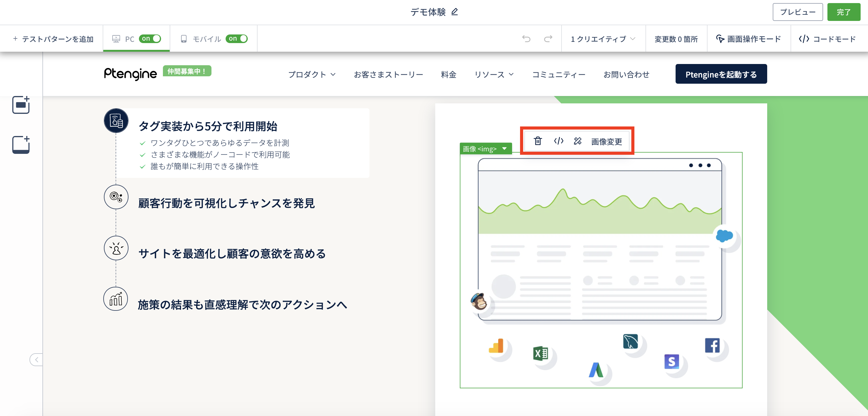Switch to the モバイル tab

(x=214, y=39)
